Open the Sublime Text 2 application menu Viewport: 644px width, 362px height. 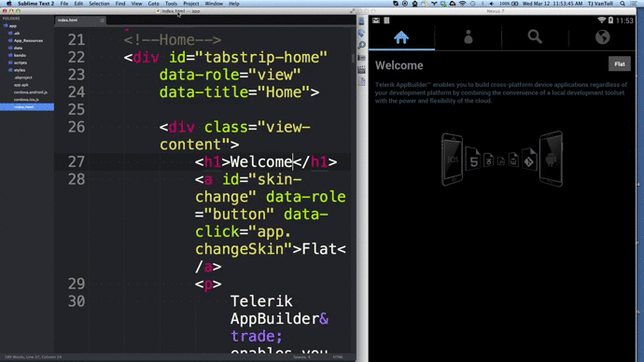tap(35, 4)
